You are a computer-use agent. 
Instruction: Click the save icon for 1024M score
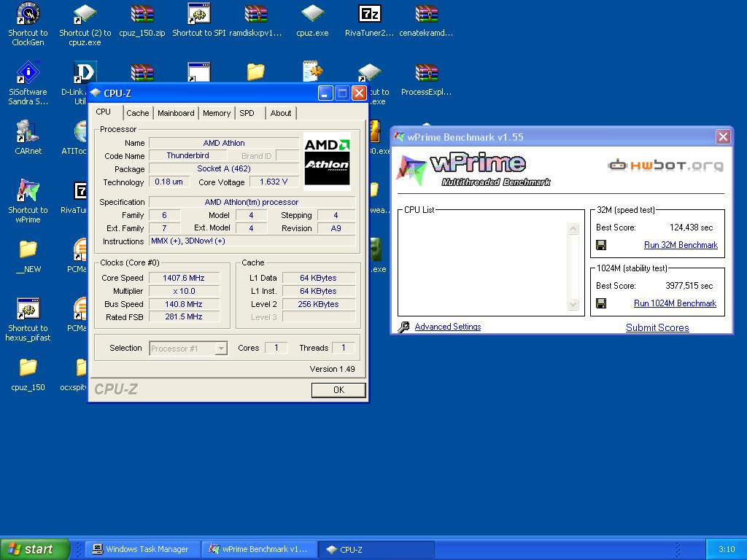[x=601, y=303]
